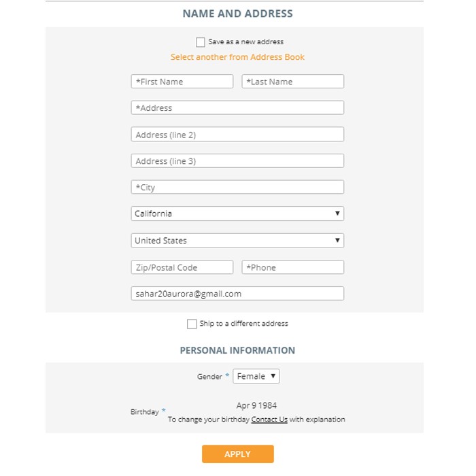Open the California state dropdown
This screenshot has height=476, width=476.
pyautogui.click(x=237, y=214)
